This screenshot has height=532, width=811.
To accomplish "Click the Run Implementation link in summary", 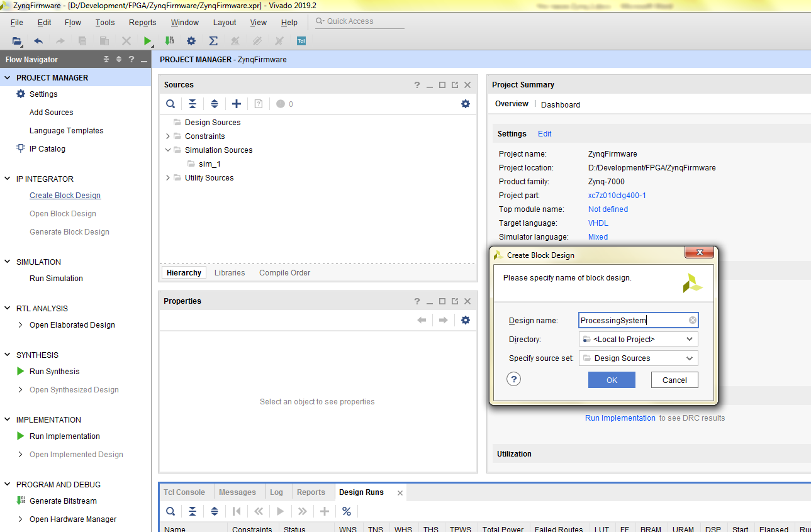I will (x=620, y=418).
